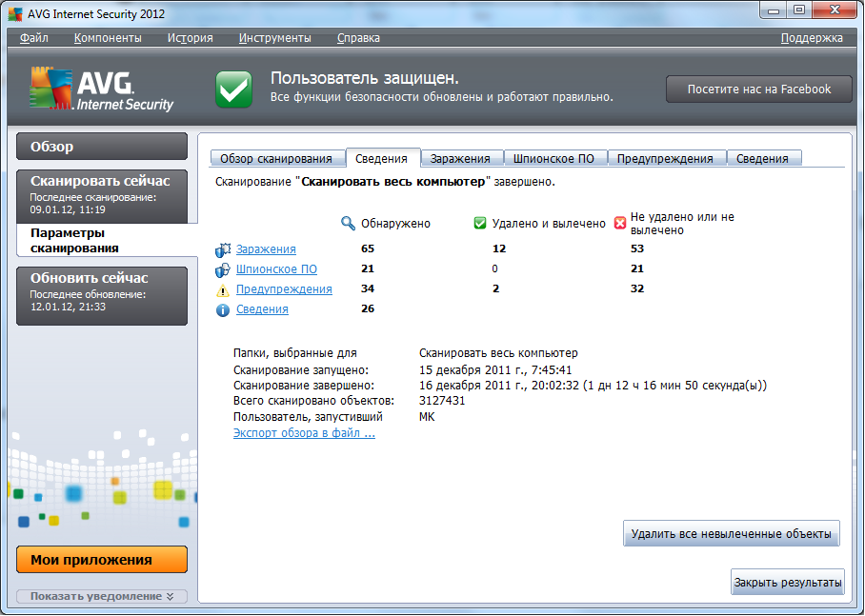The width and height of the screenshot is (865, 616).
Task: Open the Предупреждения link
Action: [284, 289]
